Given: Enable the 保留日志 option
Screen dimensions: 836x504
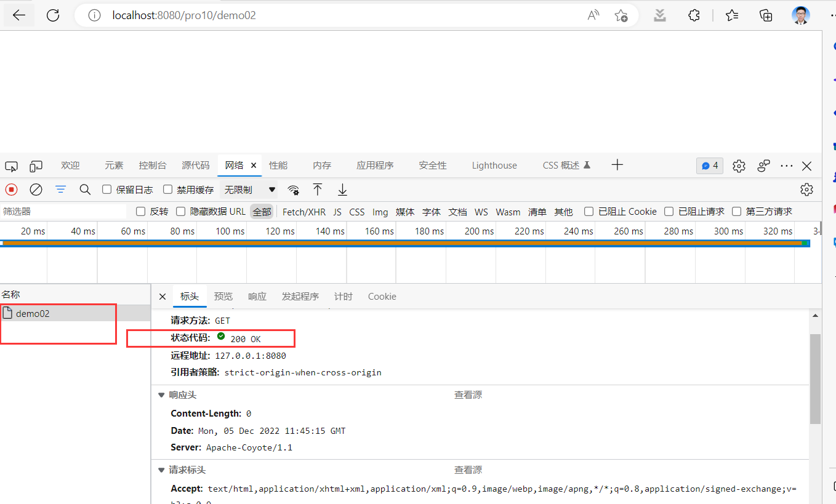Looking at the screenshot, I should pos(107,189).
